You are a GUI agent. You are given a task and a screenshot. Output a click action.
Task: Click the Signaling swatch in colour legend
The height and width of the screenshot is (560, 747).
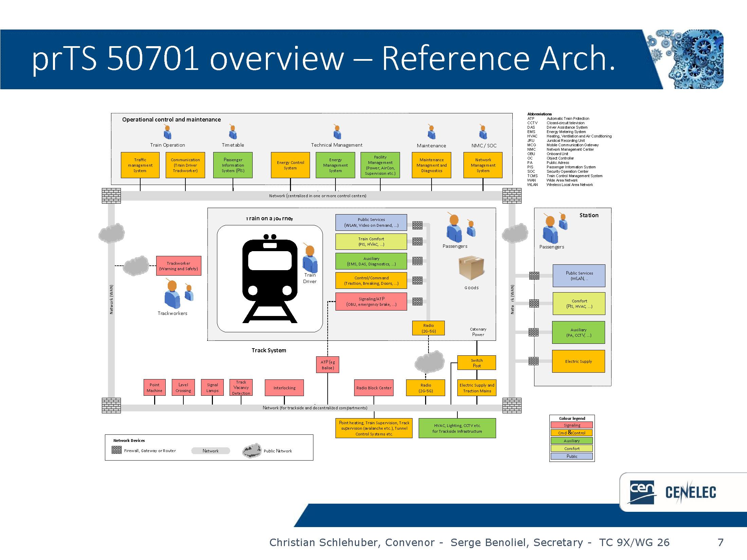tap(572, 425)
